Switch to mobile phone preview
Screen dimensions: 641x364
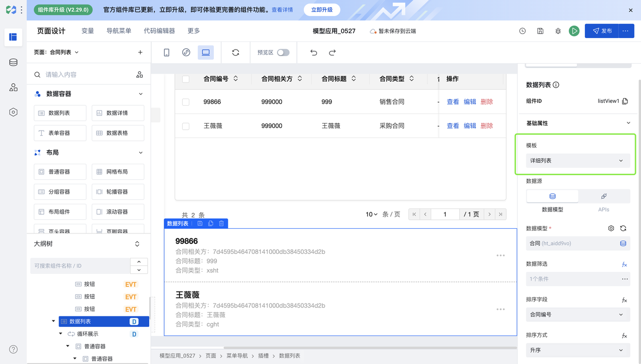(x=167, y=53)
